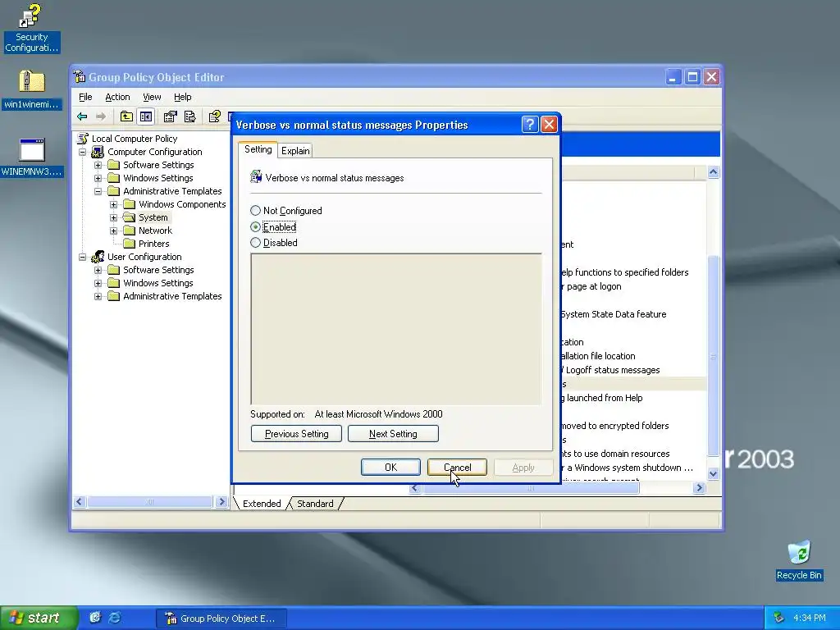Click the settings list scroll up arrow

click(713, 172)
